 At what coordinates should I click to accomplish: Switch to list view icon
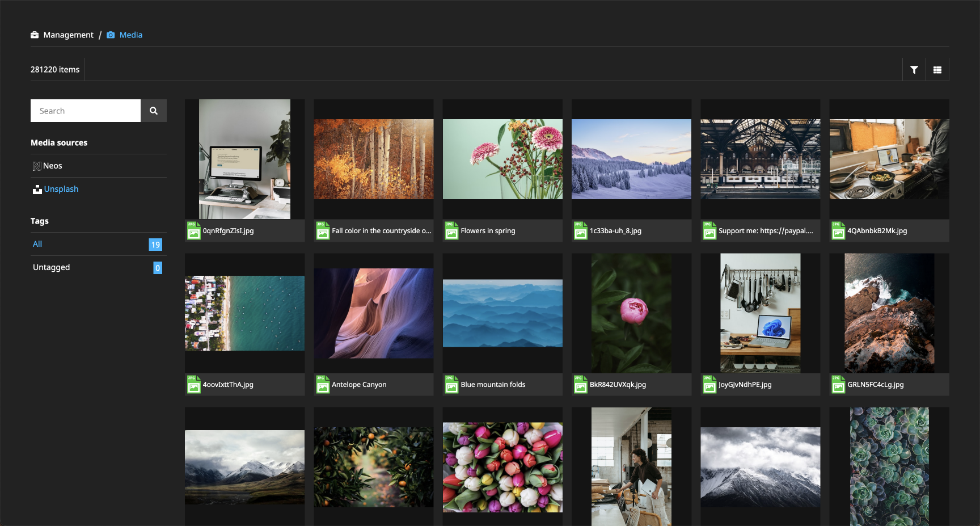pyautogui.click(x=937, y=70)
